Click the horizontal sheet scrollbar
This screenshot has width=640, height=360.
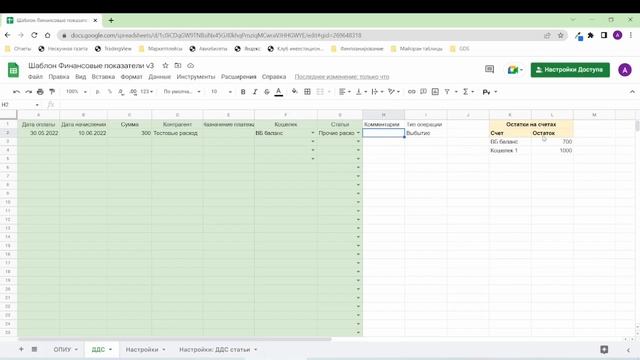(175, 339)
